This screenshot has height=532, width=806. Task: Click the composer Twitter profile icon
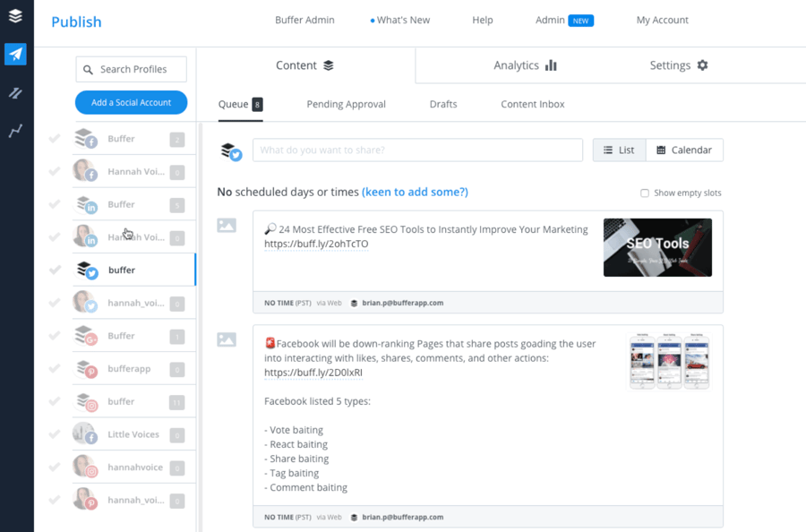pyautogui.click(x=231, y=151)
